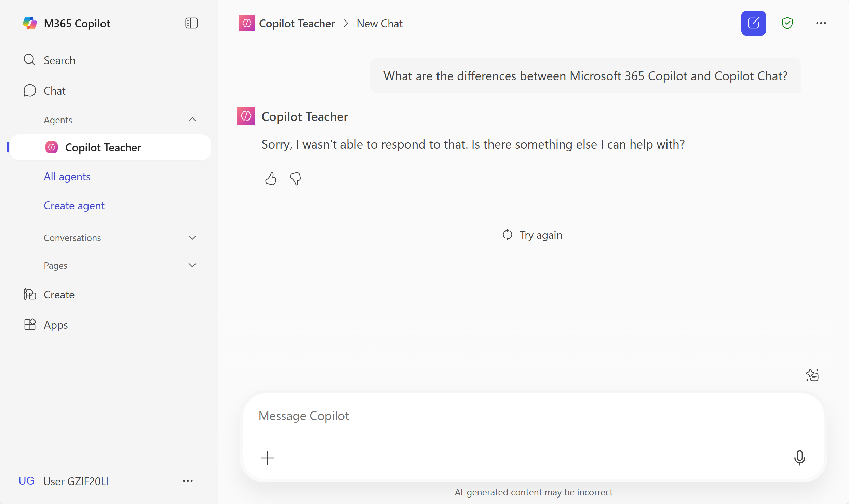Viewport: 849px width, 504px height.
Task: Click the new chat compose icon
Action: pyautogui.click(x=753, y=23)
